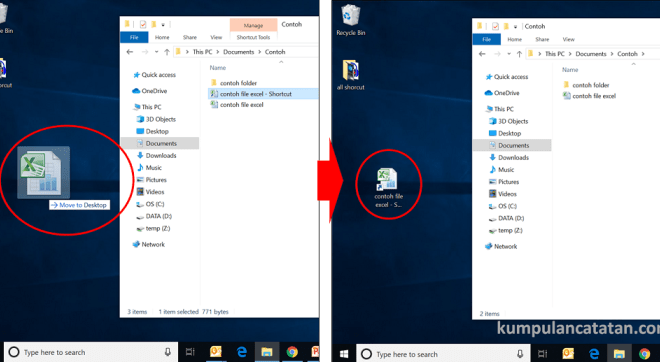Select Desktop in left window sidebar

(x=152, y=131)
